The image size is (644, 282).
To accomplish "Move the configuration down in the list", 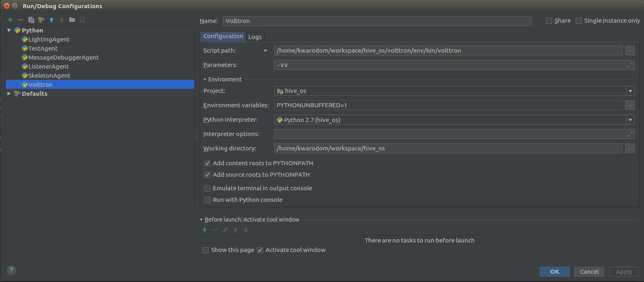I will tap(62, 20).
